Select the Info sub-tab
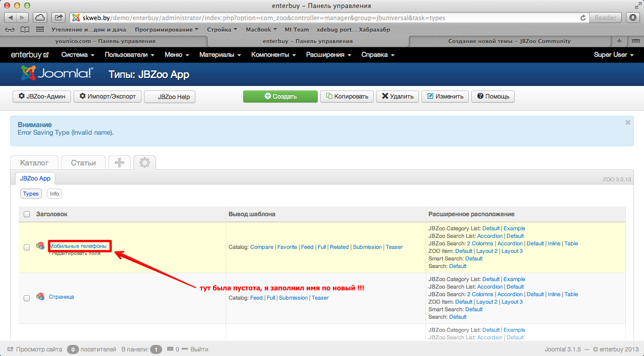Viewport: 644px width, 356px height. pyautogui.click(x=54, y=194)
